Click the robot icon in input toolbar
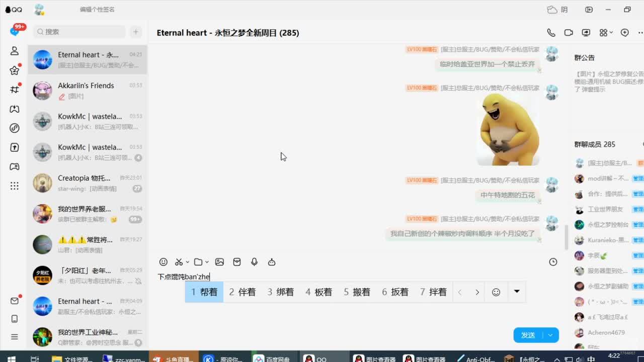644x362 pixels. (x=272, y=262)
